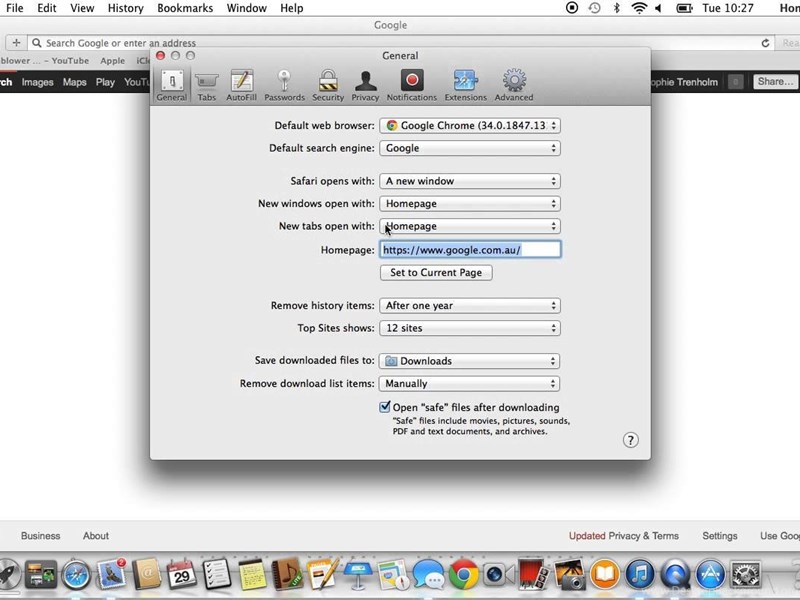Click the Wi-Fi status menu bar icon
Screen dimensions: 800x600
click(639, 8)
